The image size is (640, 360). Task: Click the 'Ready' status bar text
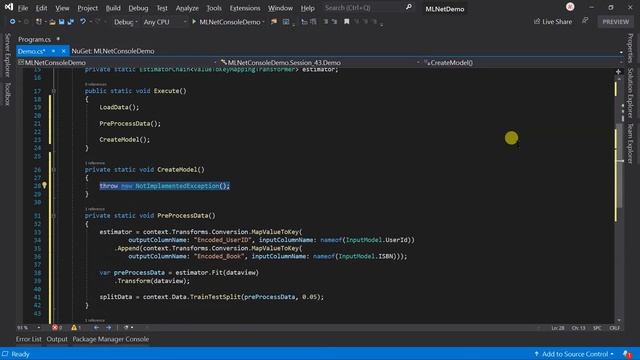pos(20,354)
